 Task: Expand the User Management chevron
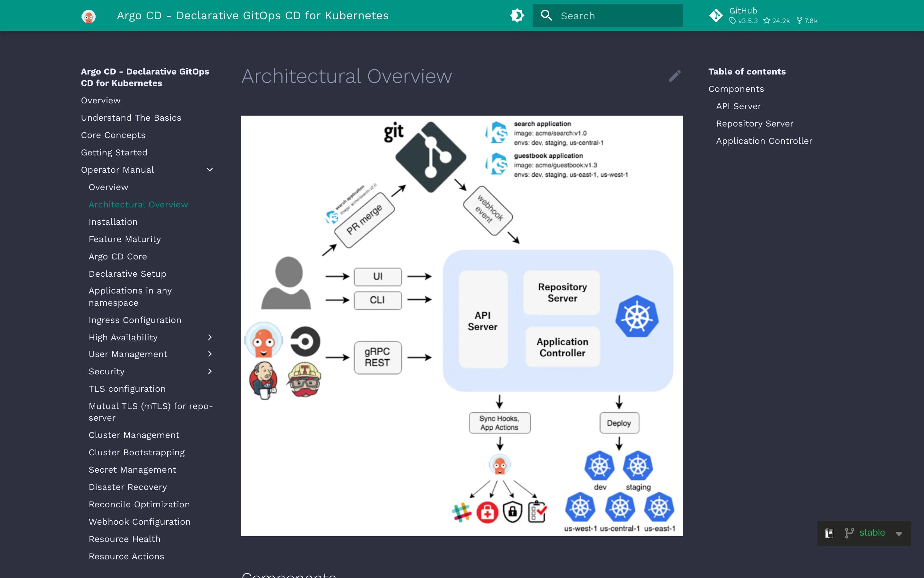tap(210, 354)
